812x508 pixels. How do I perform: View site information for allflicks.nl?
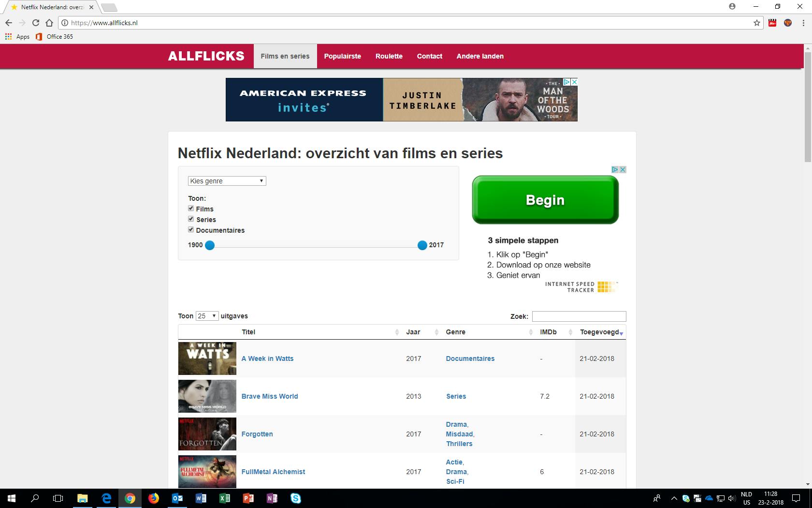(x=64, y=23)
